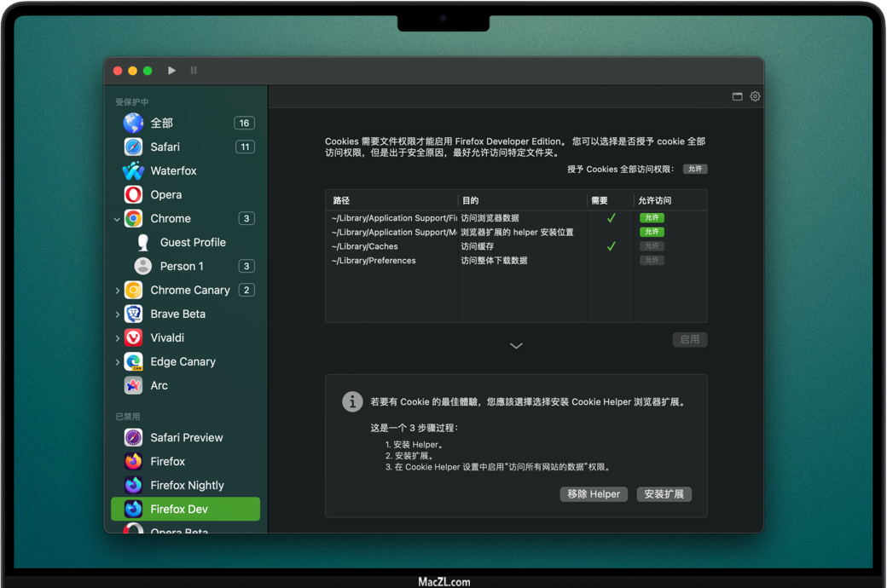The width and height of the screenshot is (887, 588).
Task: Expand the Vivaldi browser entry
Action: [x=117, y=338]
